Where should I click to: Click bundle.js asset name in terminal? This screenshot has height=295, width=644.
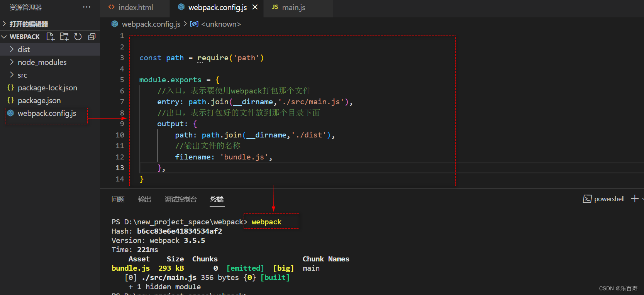(130, 268)
